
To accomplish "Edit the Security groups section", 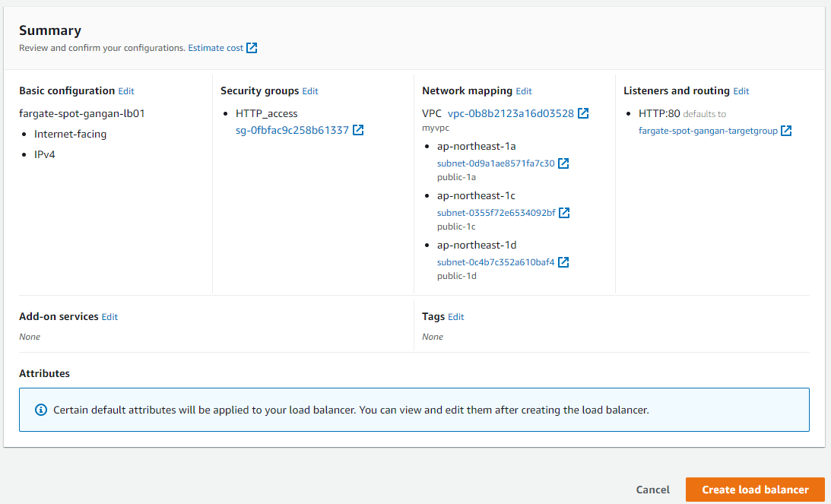I will 310,91.
